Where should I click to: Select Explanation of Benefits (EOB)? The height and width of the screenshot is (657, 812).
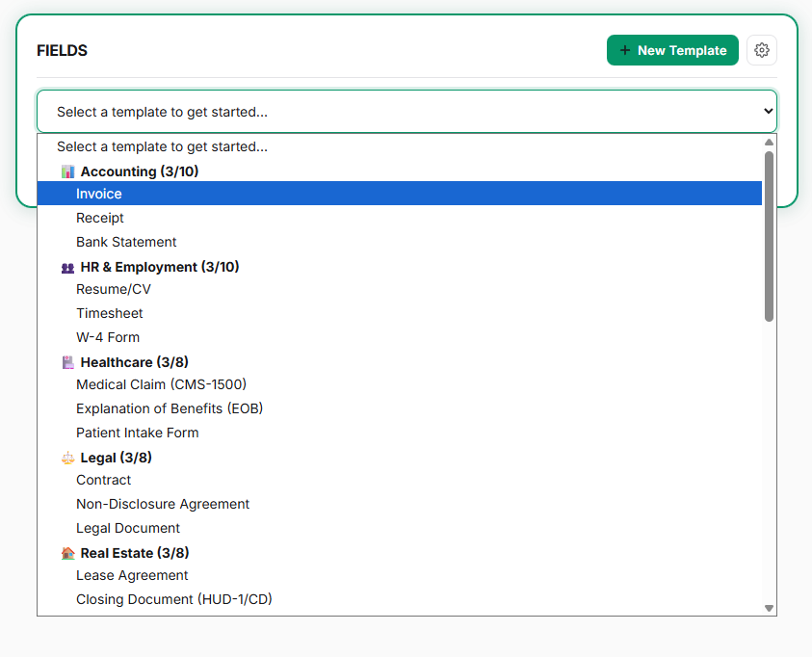click(170, 408)
